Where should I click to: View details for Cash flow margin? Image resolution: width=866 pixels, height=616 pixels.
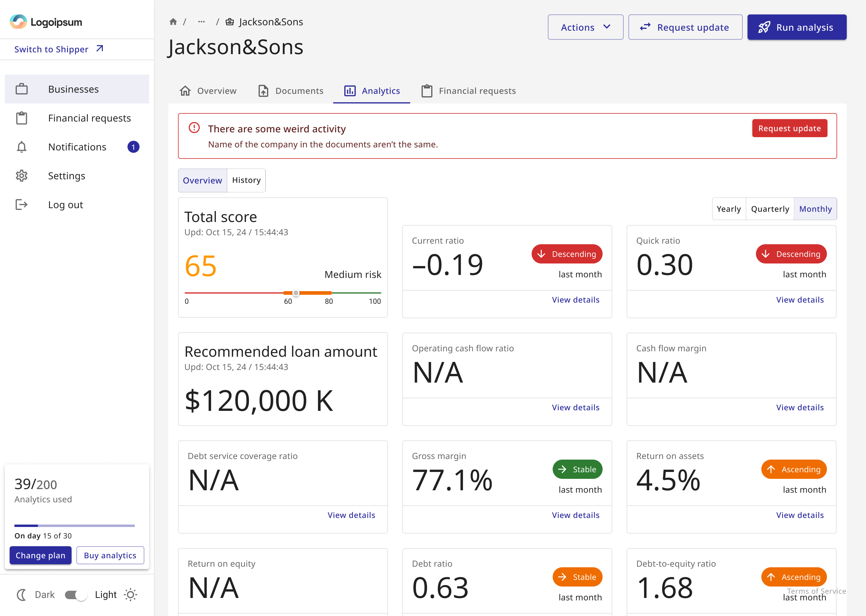(800, 407)
